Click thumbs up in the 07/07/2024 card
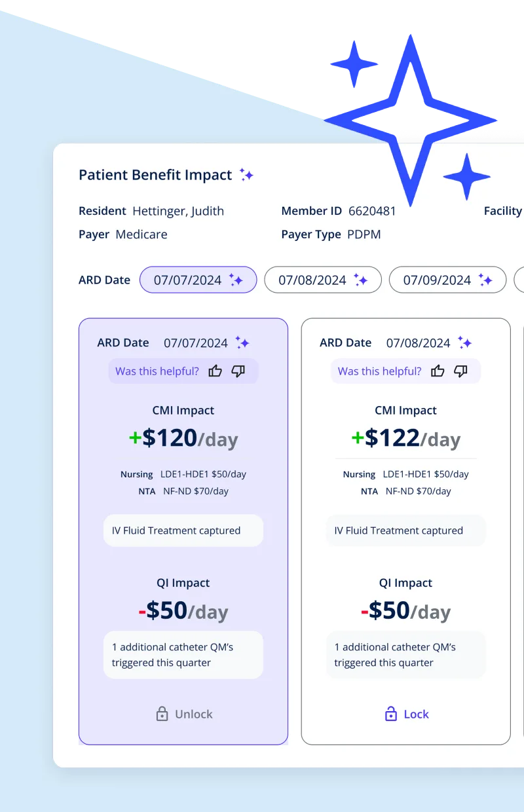Viewport: 524px width, 812px height. (215, 371)
